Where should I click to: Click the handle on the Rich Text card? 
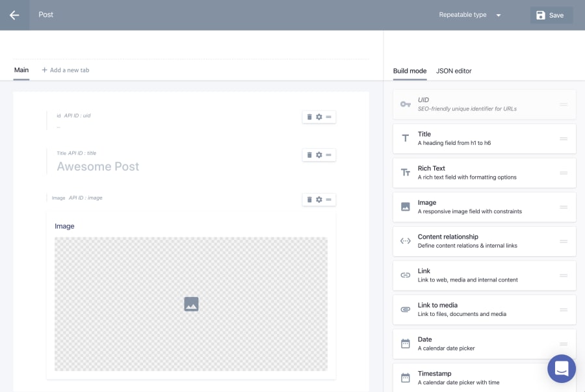pos(564,173)
